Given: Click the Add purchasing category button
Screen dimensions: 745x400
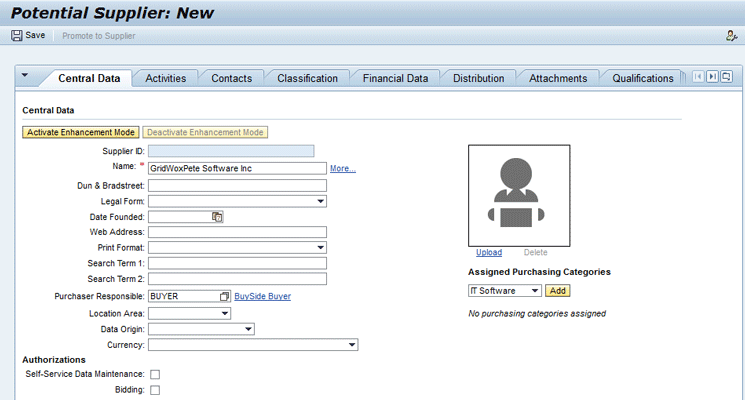Looking at the screenshot, I should pyautogui.click(x=558, y=291).
